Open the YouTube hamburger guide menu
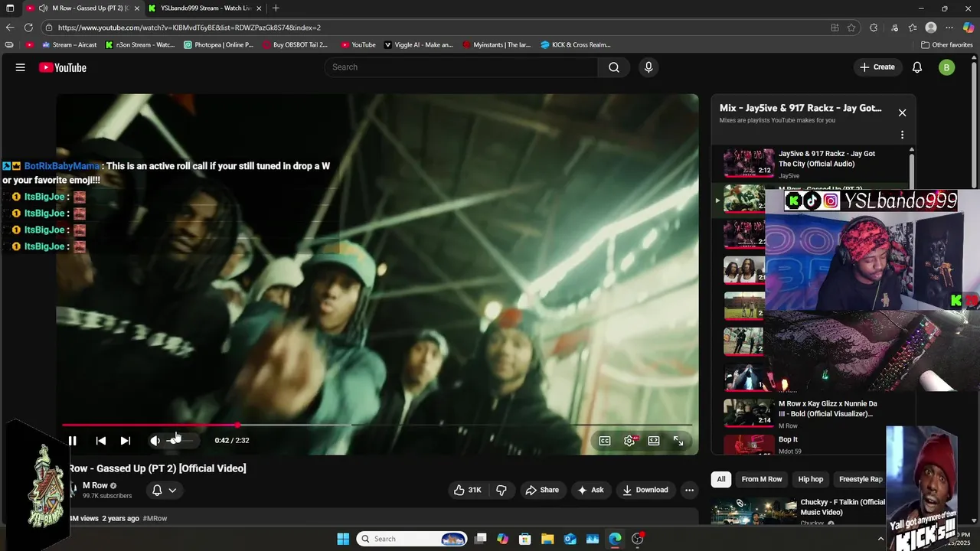This screenshot has height=551, width=980. click(21, 67)
